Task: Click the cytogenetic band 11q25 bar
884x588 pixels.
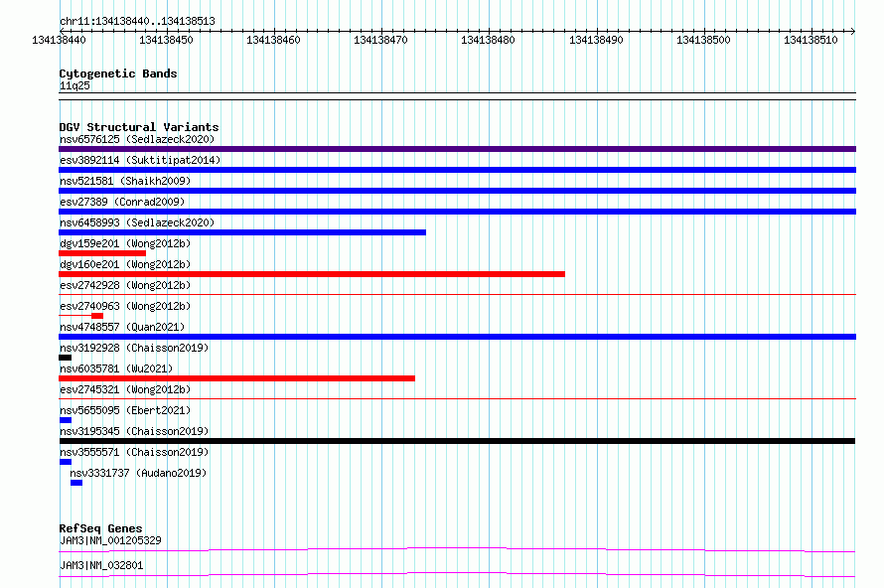Action: [x=457, y=96]
